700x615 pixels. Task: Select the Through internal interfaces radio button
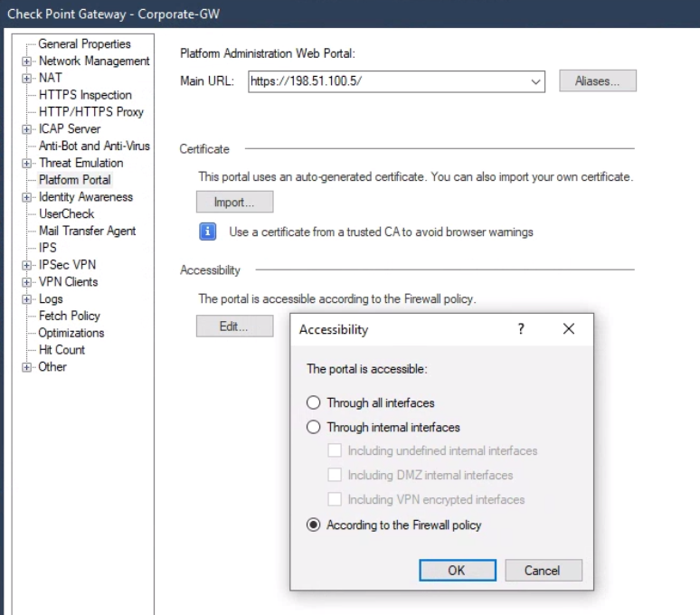[314, 427]
